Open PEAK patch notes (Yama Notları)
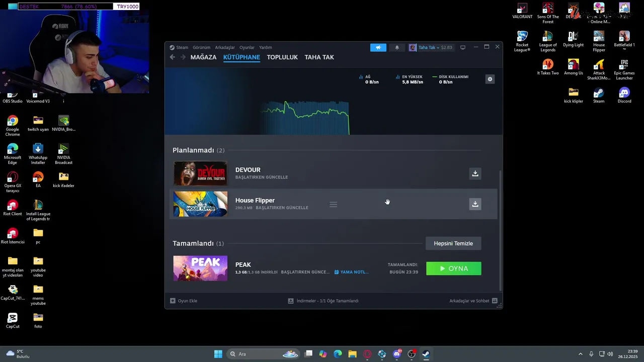This screenshot has width=644, height=362. tap(352, 272)
